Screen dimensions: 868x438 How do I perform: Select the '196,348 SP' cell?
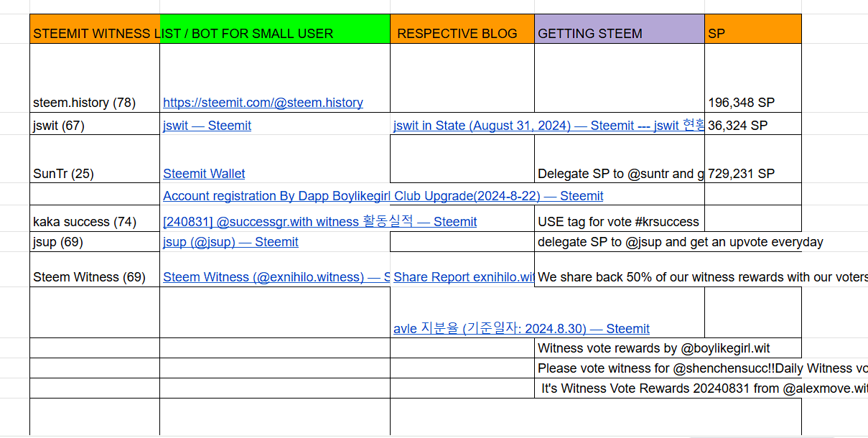coord(753,78)
